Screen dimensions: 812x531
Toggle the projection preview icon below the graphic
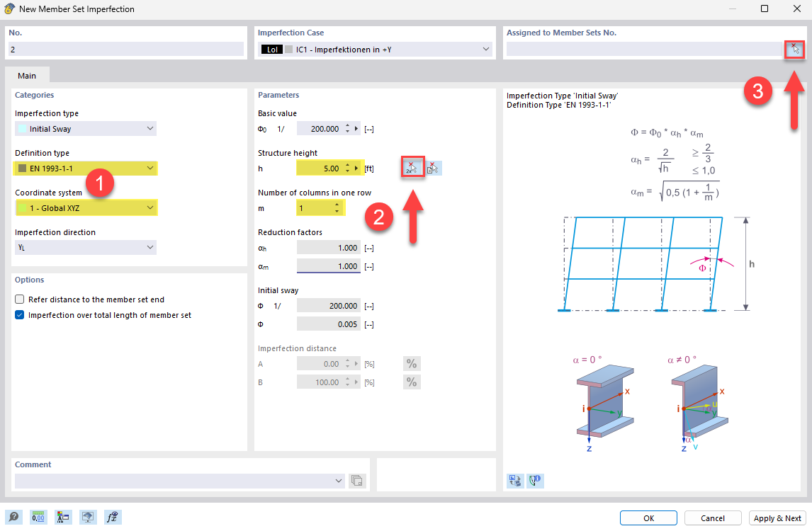pos(515,480)
